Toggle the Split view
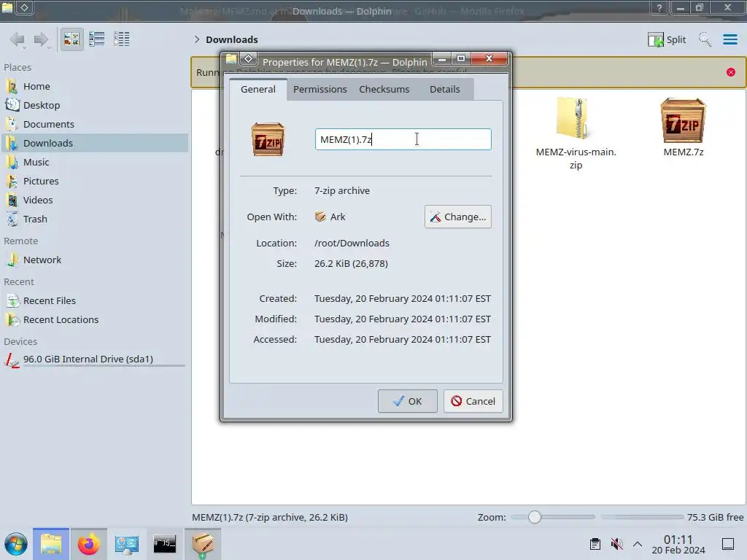Screen dimensions: 747x560 point(667,39)
